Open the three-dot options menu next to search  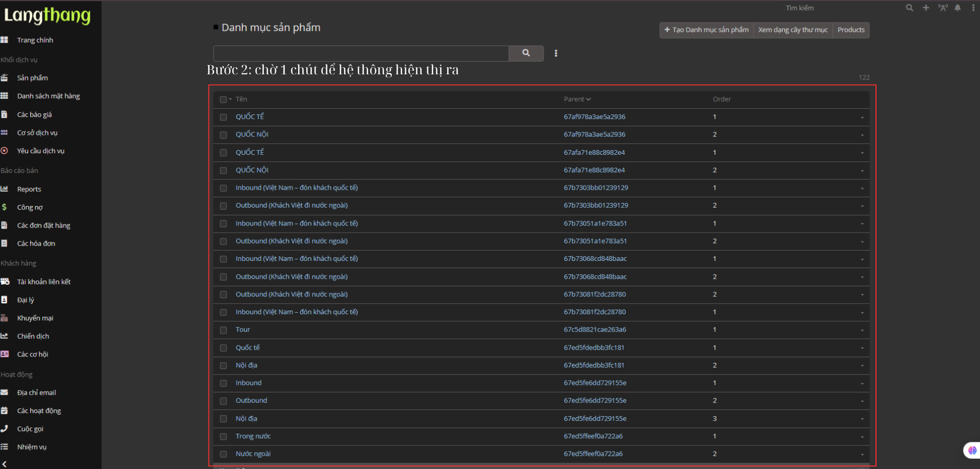click(x=556, y=53)
